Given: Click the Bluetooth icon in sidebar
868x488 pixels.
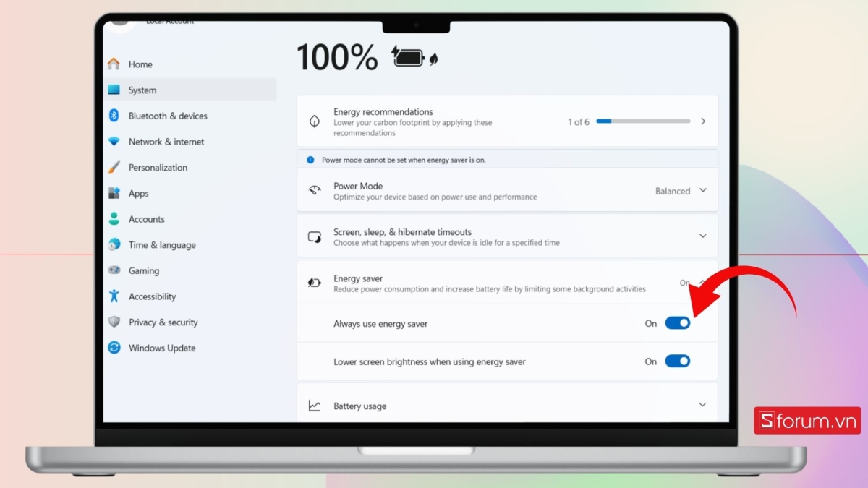Looking at the screenshot, I should [114, 116].
